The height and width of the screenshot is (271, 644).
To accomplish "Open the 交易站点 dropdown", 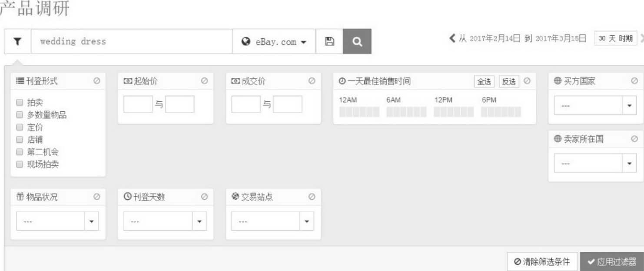I will [x=272, y=221].
